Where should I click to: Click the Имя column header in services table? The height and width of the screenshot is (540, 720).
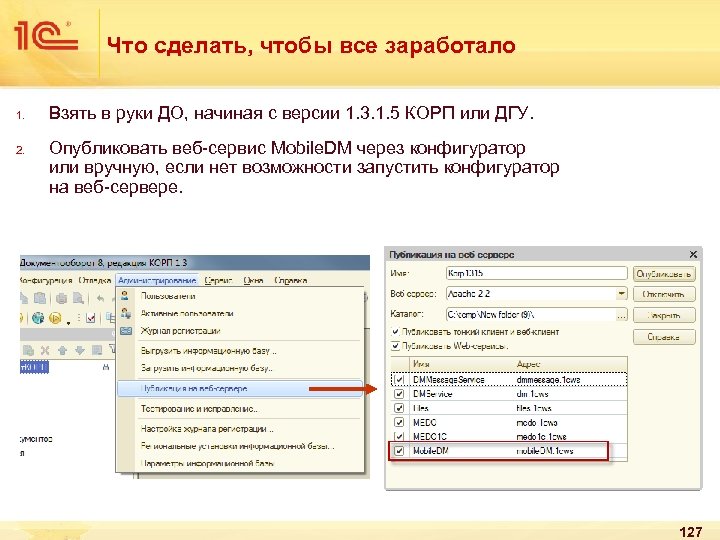[x=461, y=364]
